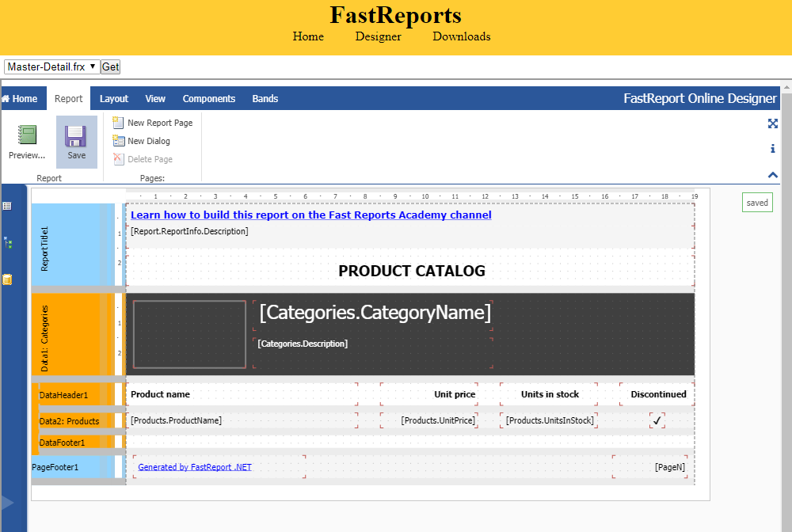Select the [Products.ProductName] field
The image size is (792, 532).
point(242,420)
